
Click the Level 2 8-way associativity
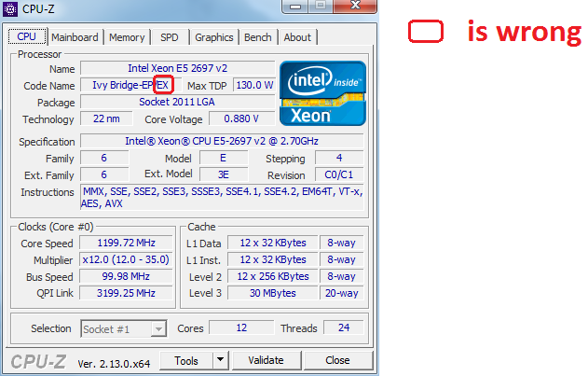341,277
